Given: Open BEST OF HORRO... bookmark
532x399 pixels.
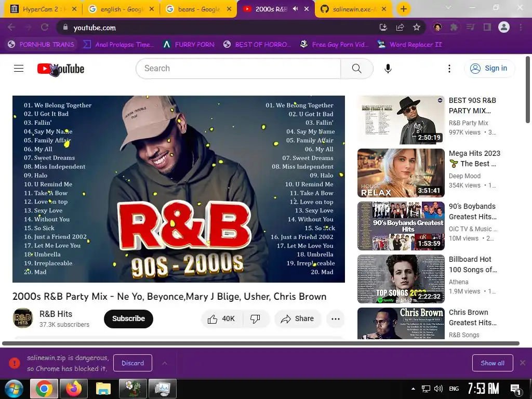Looking at the screenshot, I should pyautogui.click(x=257, y=45).
